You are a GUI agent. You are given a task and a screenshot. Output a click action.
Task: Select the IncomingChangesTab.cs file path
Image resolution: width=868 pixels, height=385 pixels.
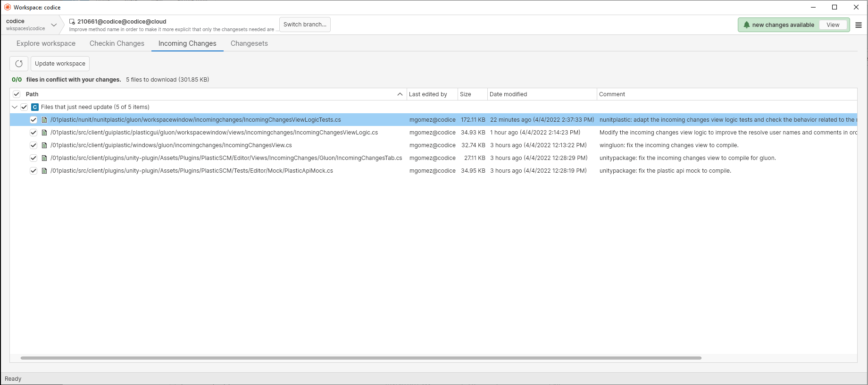pyautogui.click(x=226, y=158)
